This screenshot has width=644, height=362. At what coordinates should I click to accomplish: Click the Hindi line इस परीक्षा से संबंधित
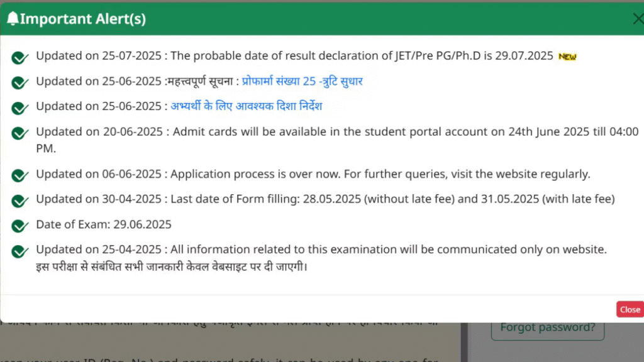coord(172,266)
